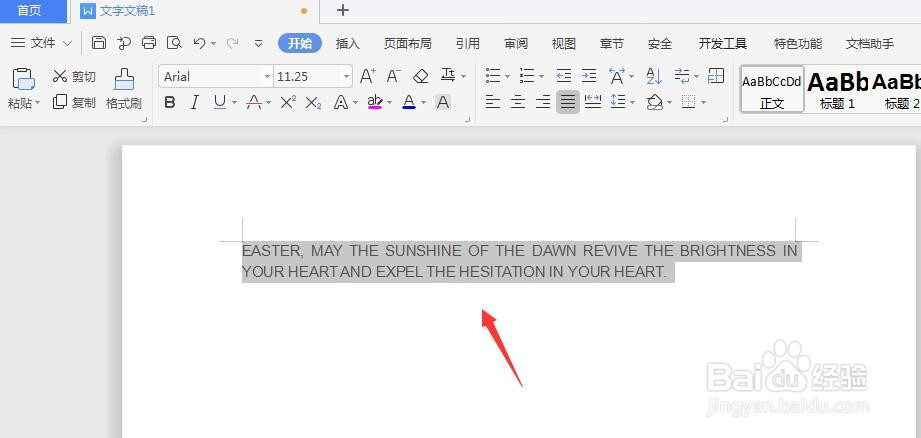The height and width of the screenshot is (438, 921).
Task: Center align the paragraph
Action: pos(517,102)
